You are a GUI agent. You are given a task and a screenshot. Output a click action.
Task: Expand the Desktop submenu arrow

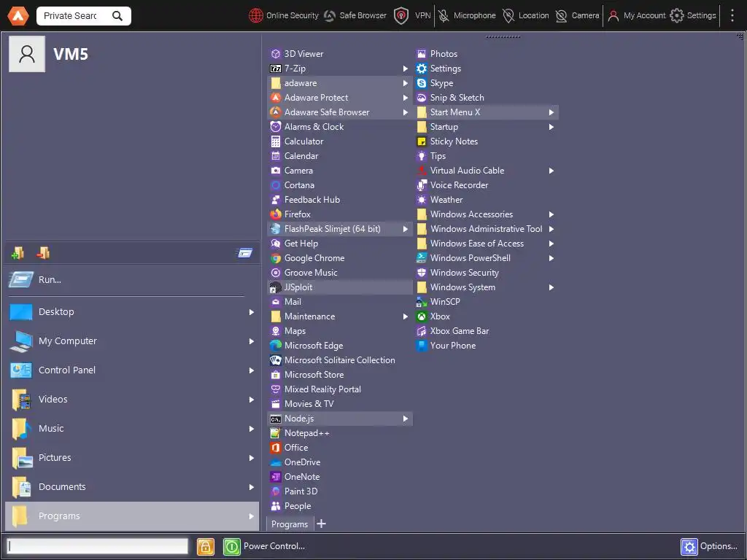click(x=251, y=312)
